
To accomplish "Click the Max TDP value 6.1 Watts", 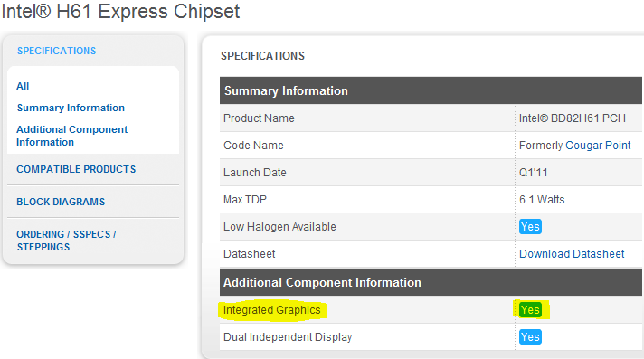I will (542, 200).
